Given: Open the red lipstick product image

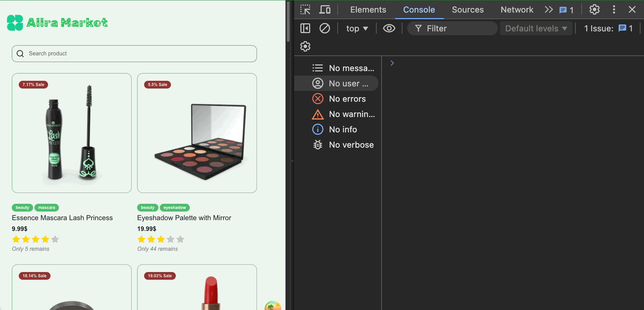Looking at the screenshot, I should point(197,287).
